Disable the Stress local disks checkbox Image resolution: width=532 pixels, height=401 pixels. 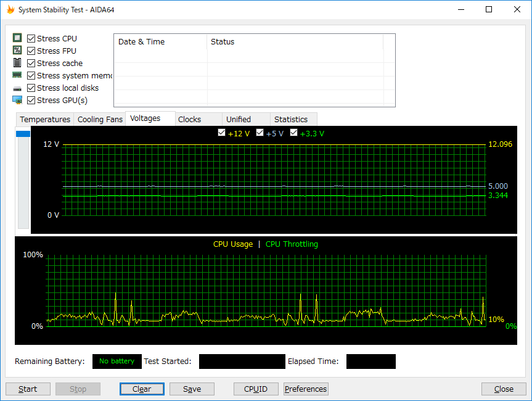(x=31, y=88)
